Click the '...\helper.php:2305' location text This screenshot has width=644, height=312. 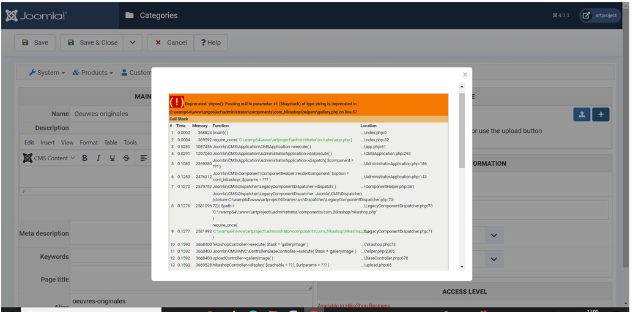tap(378, 251)
